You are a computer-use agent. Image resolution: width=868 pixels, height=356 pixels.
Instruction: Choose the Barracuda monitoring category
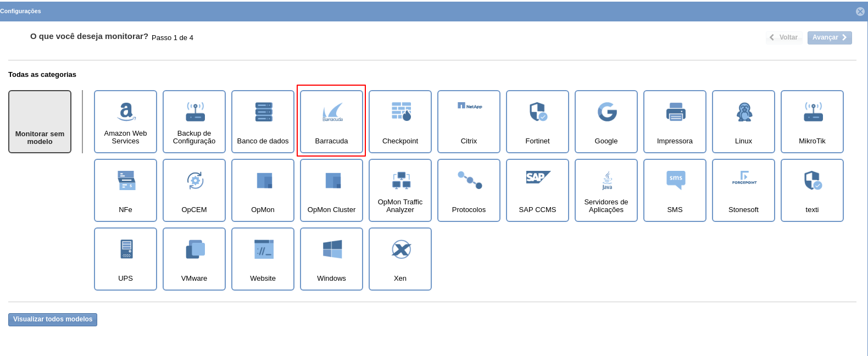331,121
